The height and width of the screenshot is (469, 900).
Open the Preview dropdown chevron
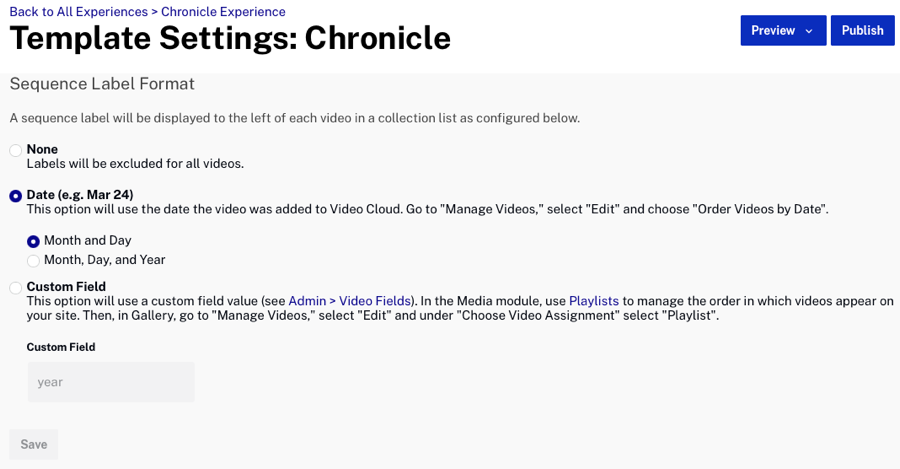tap(809, 31)
